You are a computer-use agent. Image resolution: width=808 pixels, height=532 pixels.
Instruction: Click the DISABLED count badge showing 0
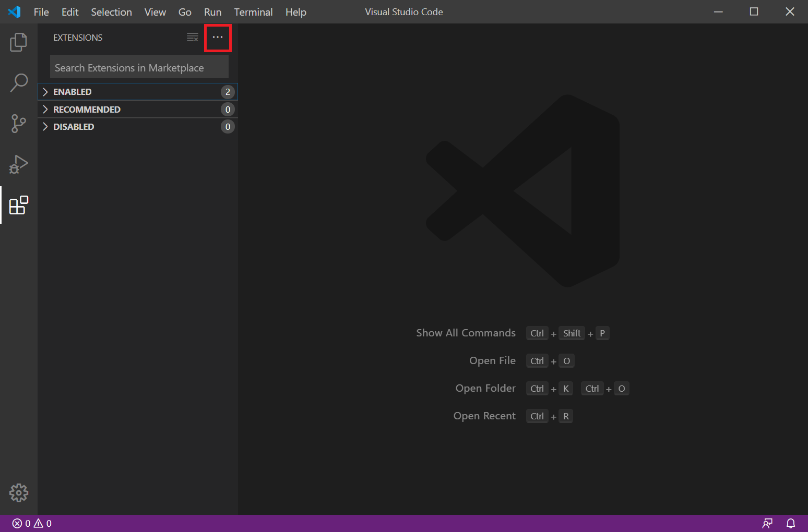pyautogui.click(x=228, y=127)
